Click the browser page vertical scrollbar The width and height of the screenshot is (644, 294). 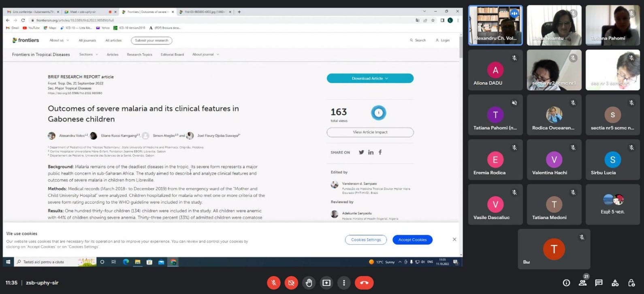460,121
